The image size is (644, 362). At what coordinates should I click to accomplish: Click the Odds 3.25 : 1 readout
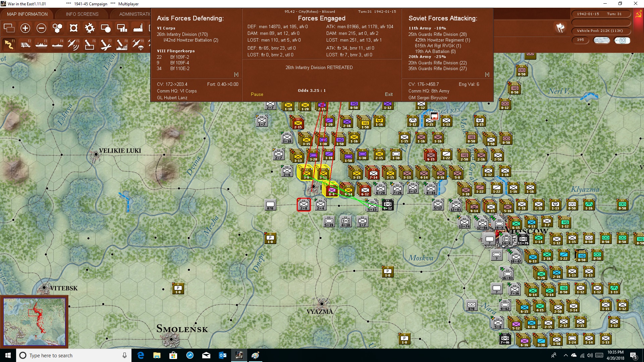coord(312,90)
